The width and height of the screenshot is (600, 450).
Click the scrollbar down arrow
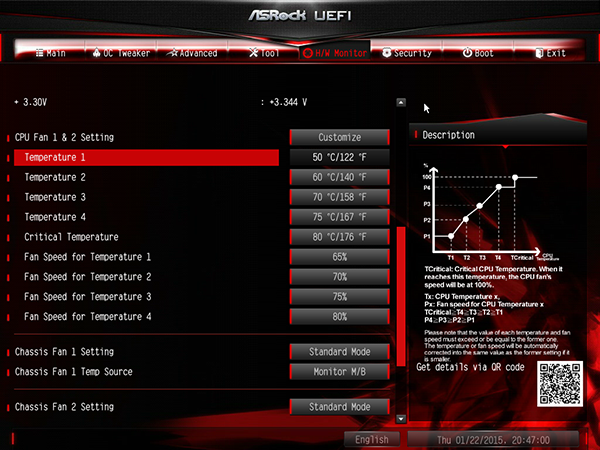click(x=401, y=419)
